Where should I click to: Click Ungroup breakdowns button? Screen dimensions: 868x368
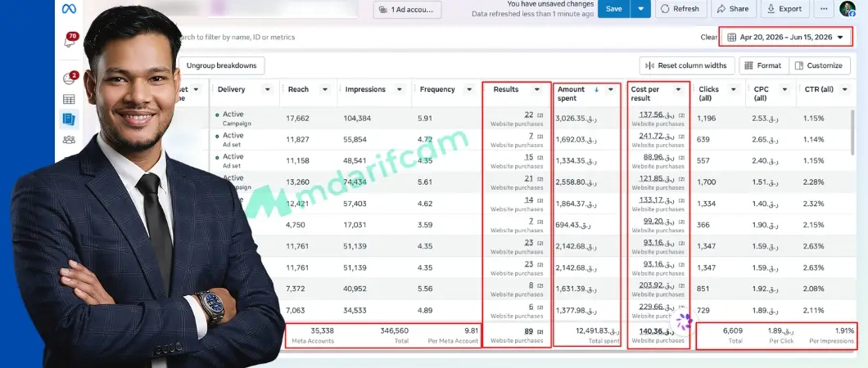pyautogui.click(x=221, y=65)
